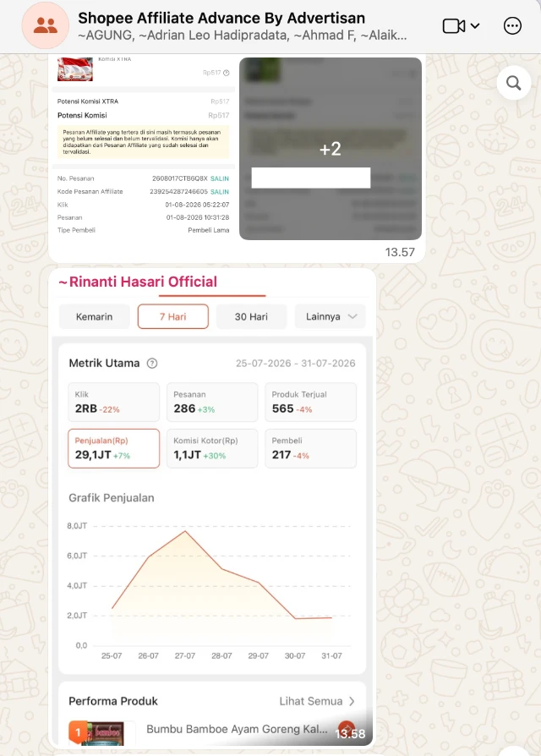541x756 pixels.
Task: Select the Kemarin tab
Action: coord(95,317)
